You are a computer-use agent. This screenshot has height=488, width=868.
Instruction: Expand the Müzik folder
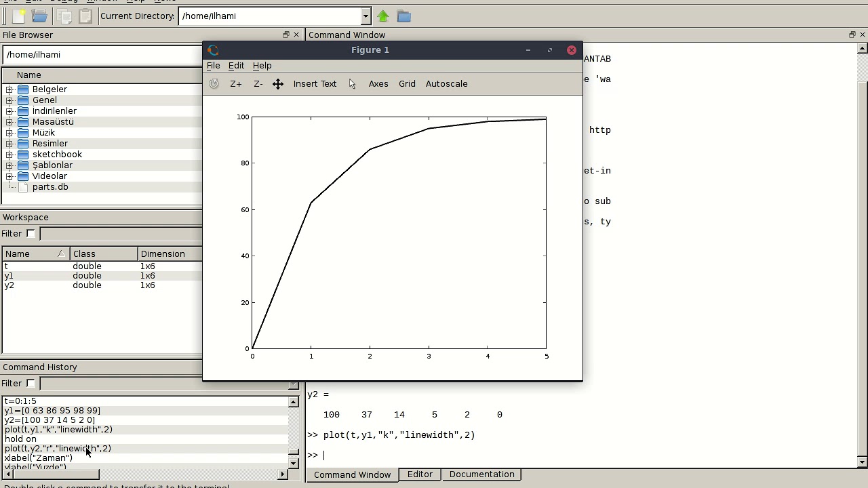(x=9, y=133)
